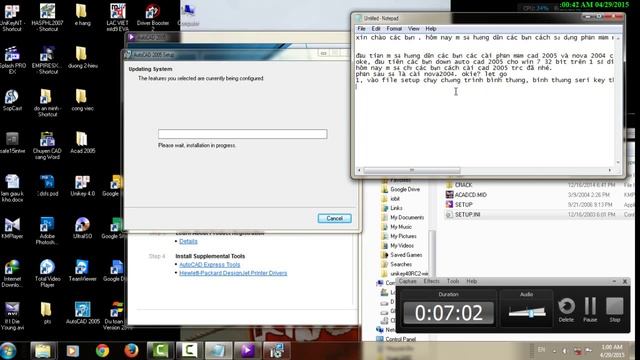Open the Windows Start menu
Viewport: 640px width, 360px height.
(x=9, y=351)
